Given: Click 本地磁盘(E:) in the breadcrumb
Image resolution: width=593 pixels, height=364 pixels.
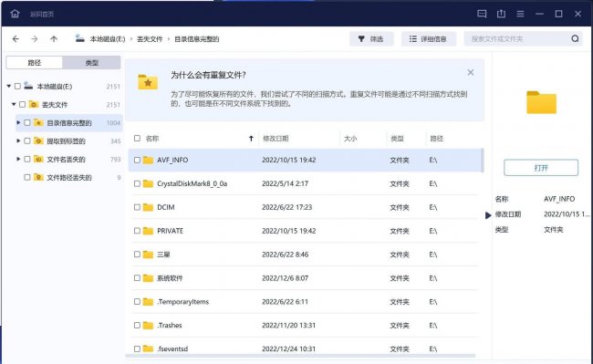Looking at the screenshot, I should [108, 39].
